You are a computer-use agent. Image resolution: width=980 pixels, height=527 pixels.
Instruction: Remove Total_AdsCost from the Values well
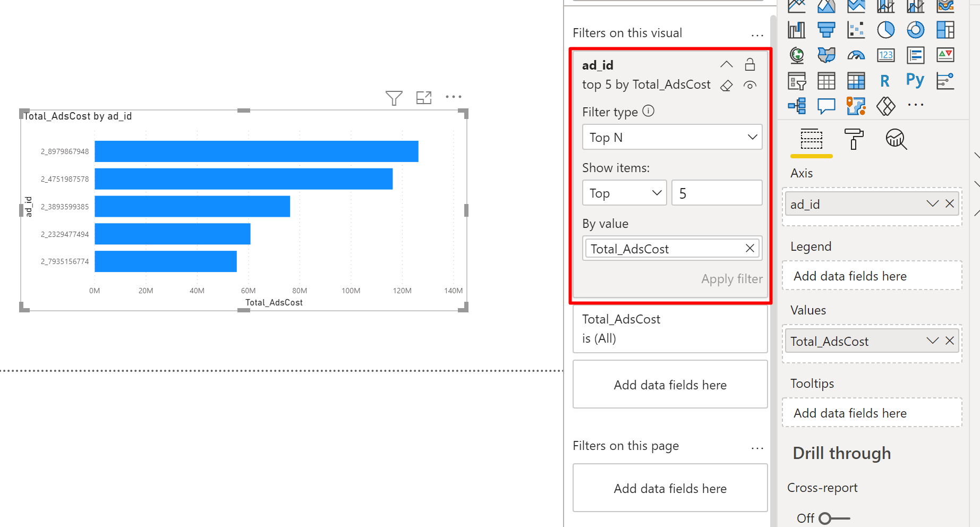(950, 341)
